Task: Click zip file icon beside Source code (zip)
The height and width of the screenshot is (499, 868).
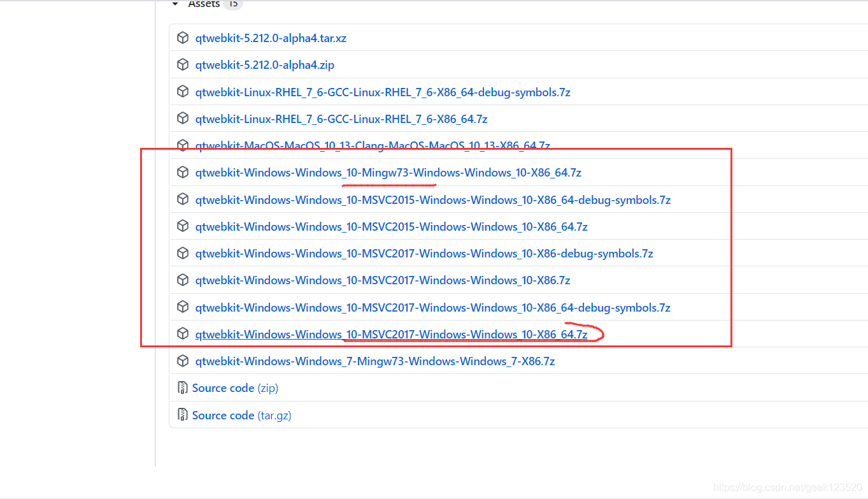Action: 182,387
